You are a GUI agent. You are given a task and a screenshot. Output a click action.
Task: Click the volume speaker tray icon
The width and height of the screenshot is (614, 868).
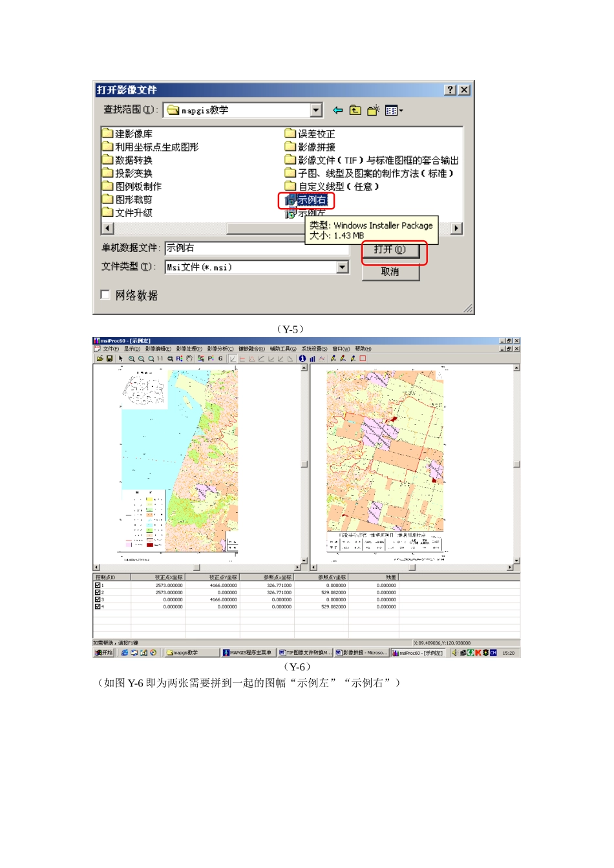click(x=454, y=653)
